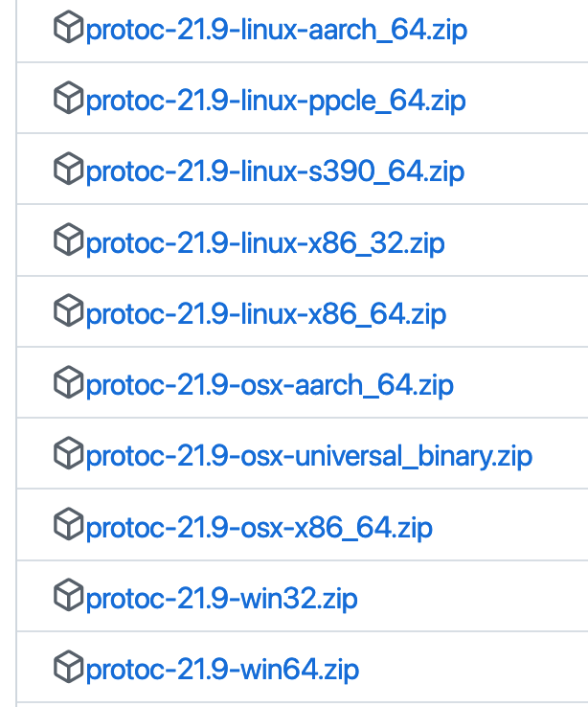
Task: Click package icon next to win32 zip
Action: click(x=69, y=597)
